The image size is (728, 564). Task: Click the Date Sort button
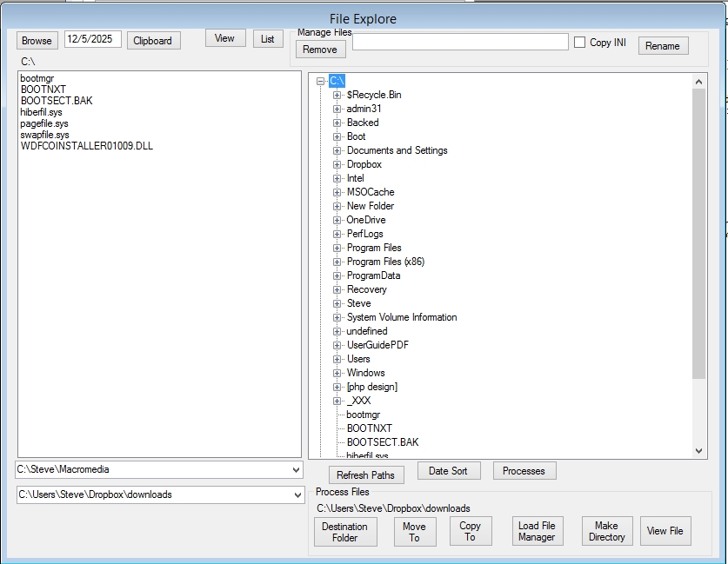[x=449, y=471]
